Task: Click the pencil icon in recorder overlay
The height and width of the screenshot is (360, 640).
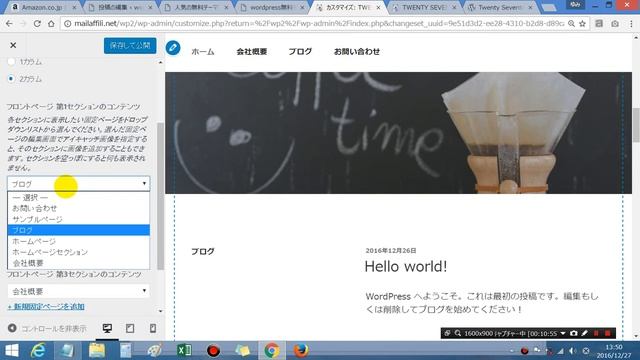Action: (x=584, y=333)
